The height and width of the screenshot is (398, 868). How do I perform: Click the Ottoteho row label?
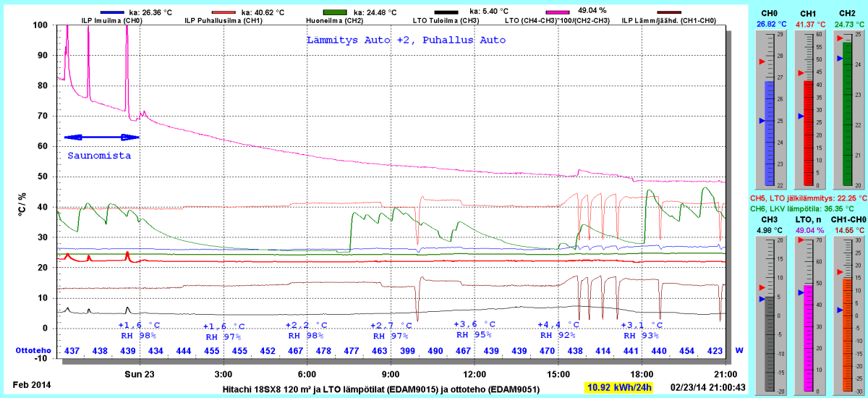33,350
